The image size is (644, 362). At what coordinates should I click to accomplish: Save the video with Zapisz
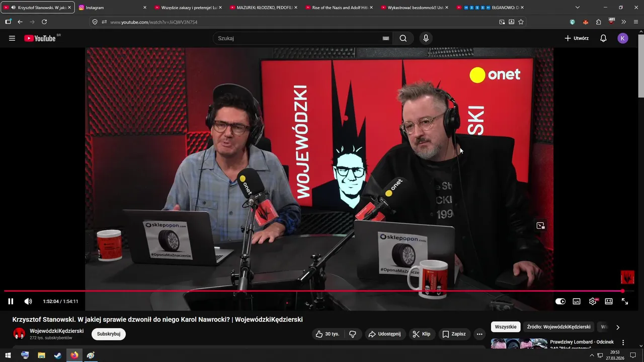[x=454, y=334]
